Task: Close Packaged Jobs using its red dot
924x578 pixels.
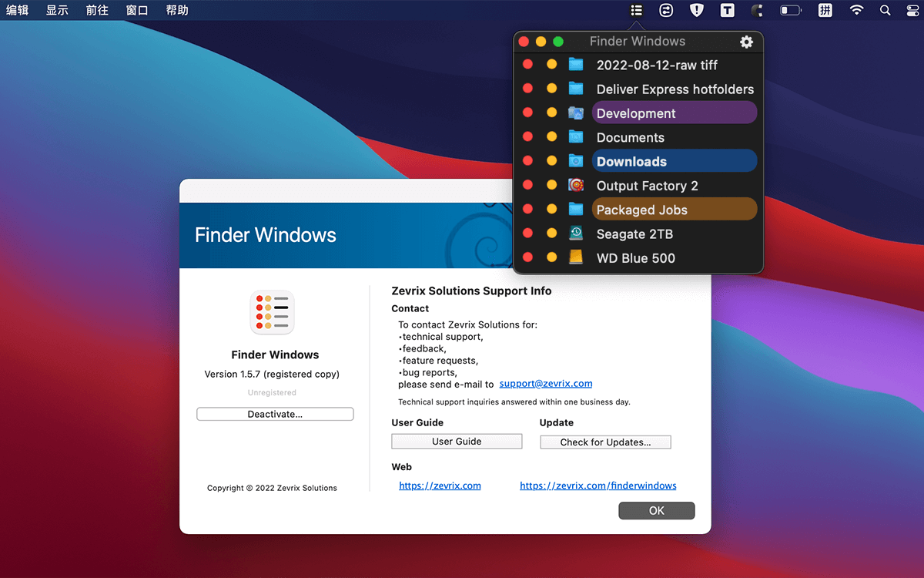Action: pyautogui.click(x=527, y=209)
